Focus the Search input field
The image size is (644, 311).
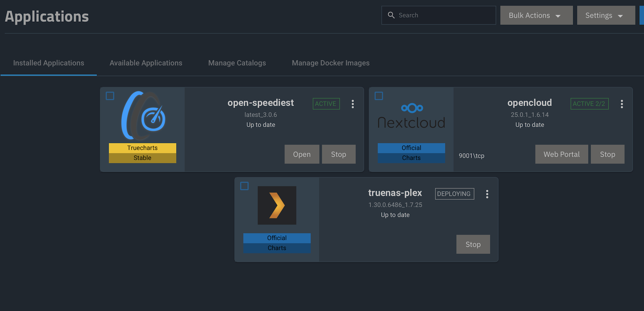coord(444,15)
